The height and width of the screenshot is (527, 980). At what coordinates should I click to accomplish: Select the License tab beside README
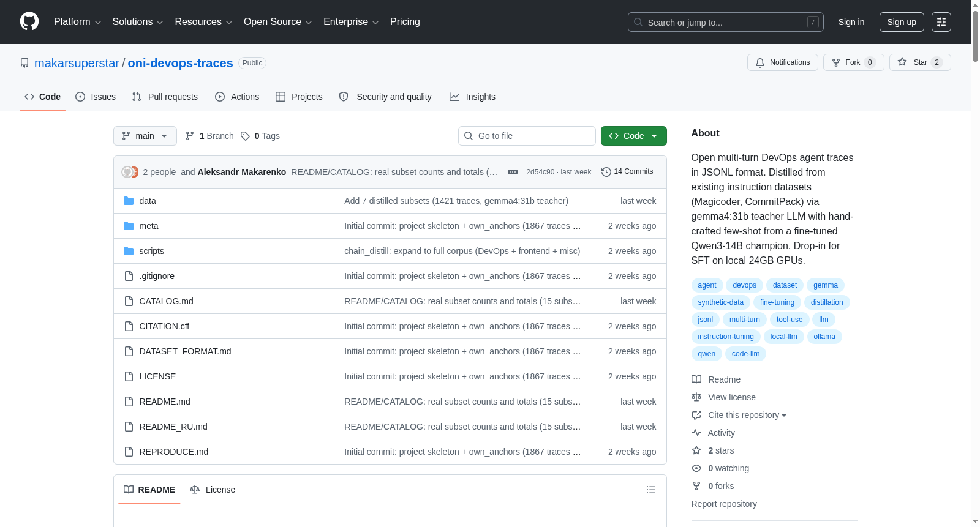pos(213,490)
